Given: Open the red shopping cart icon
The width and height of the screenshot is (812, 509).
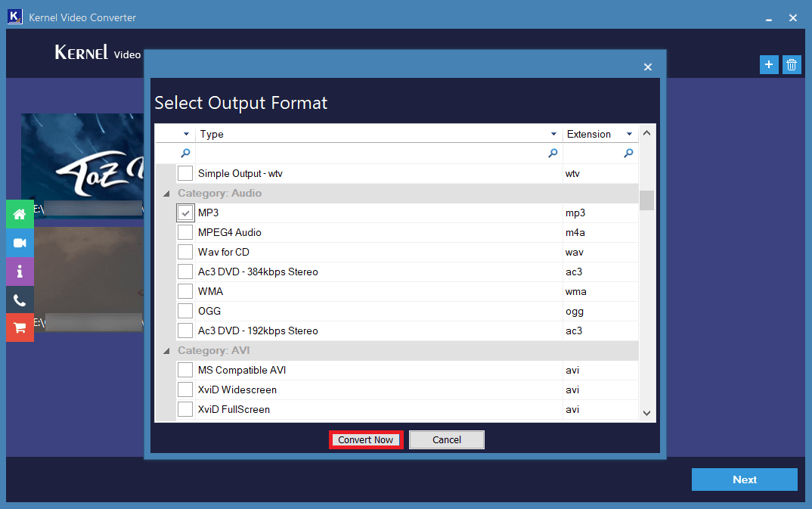Looking at the screenshot, I should pyautogui.click(x=20, y=327).
